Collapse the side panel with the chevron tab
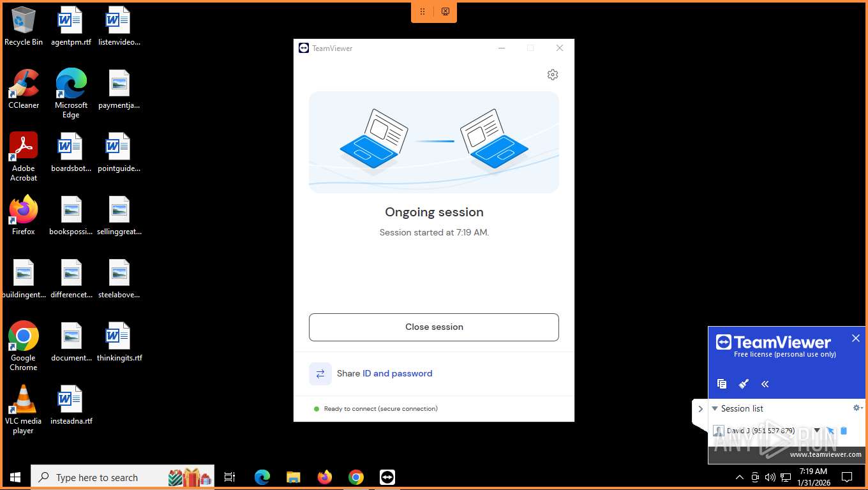 [700, 409]
